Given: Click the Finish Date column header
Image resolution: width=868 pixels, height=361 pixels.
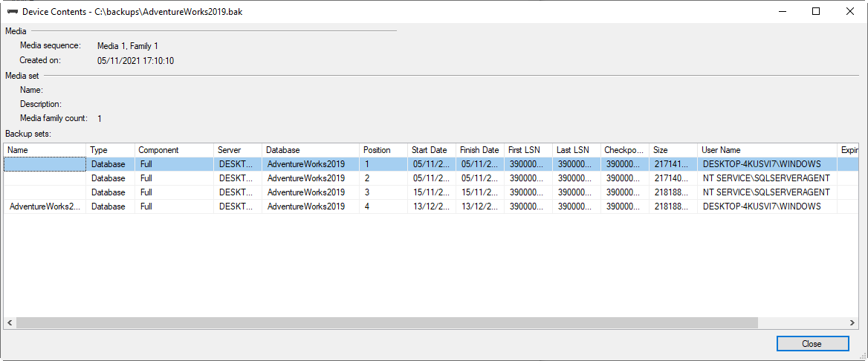Looking at the screenshot, I should coord(480,150).
